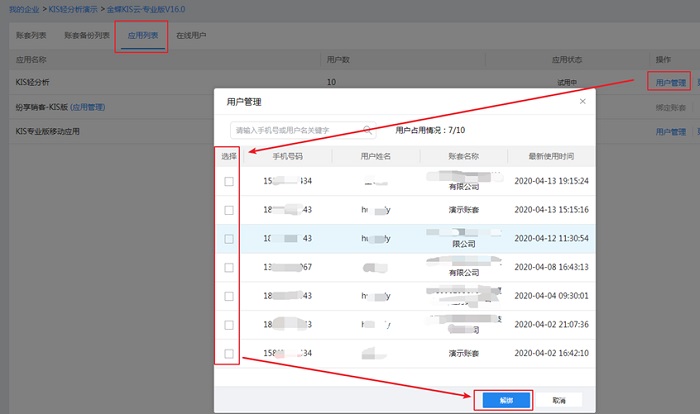700x414 pixels.
Task: Tick the checkbox on the 2020-04-12 11:30:54 row
Action: pyautogui.click(x=229, y=239)
